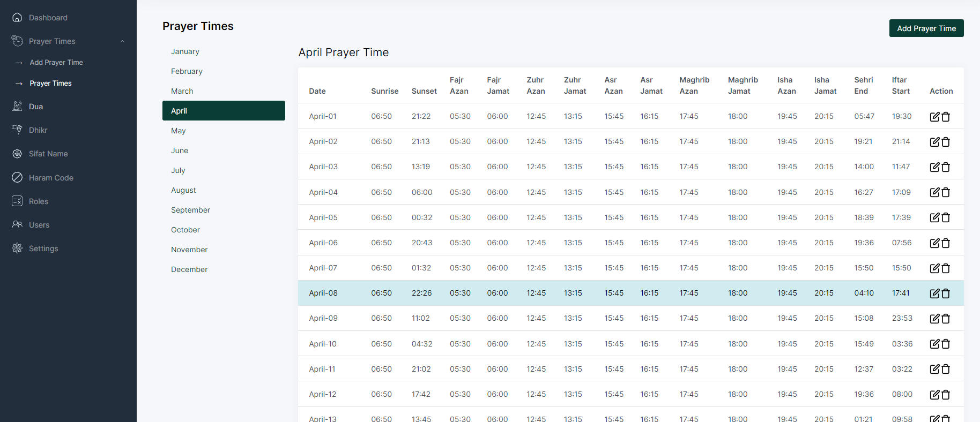Delete the April-10 prayer row
Image resolution: width=980 pixels, height=422 pixels.
[x=946, y=344]
